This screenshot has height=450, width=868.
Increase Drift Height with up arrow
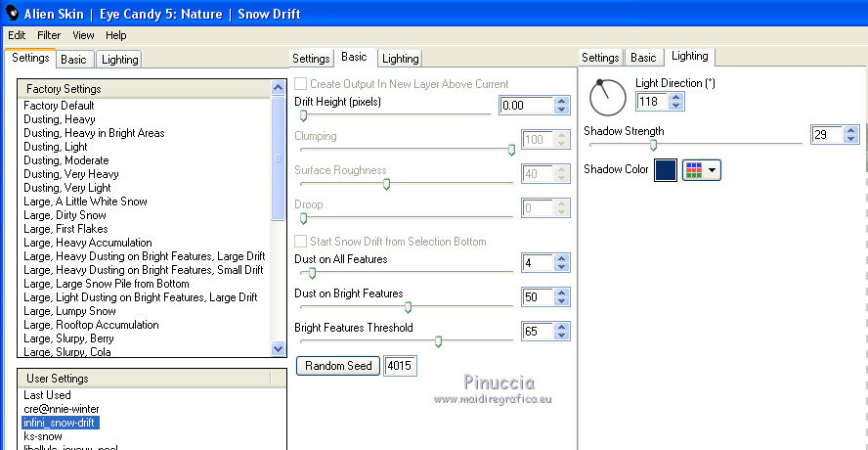(562, 101)
